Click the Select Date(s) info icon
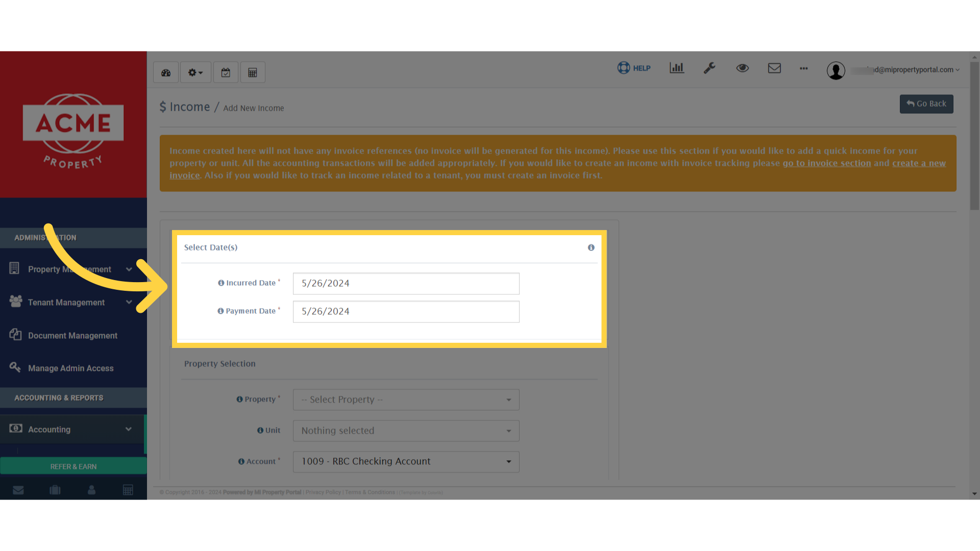The width and height of the screenshot is (980, 551). click(591, 247)
